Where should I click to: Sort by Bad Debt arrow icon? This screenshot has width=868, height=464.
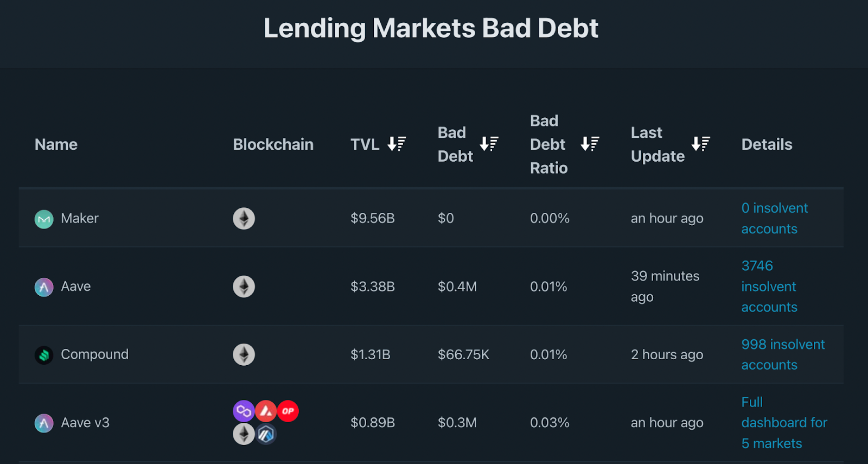pyautogui.click(x=489, y=144)
